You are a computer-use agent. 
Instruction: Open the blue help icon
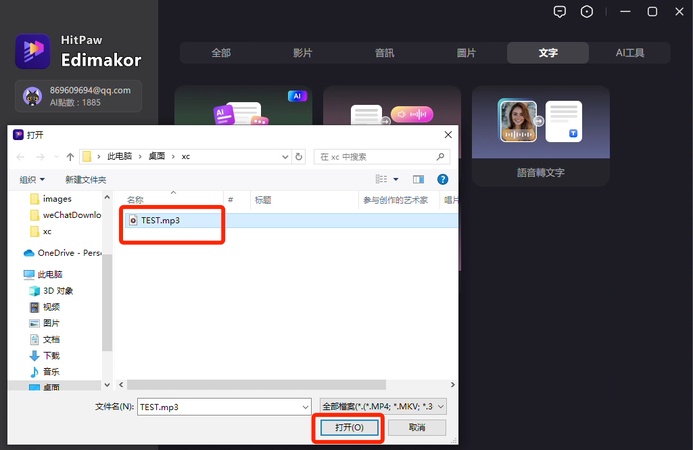(x=442, y=179)
